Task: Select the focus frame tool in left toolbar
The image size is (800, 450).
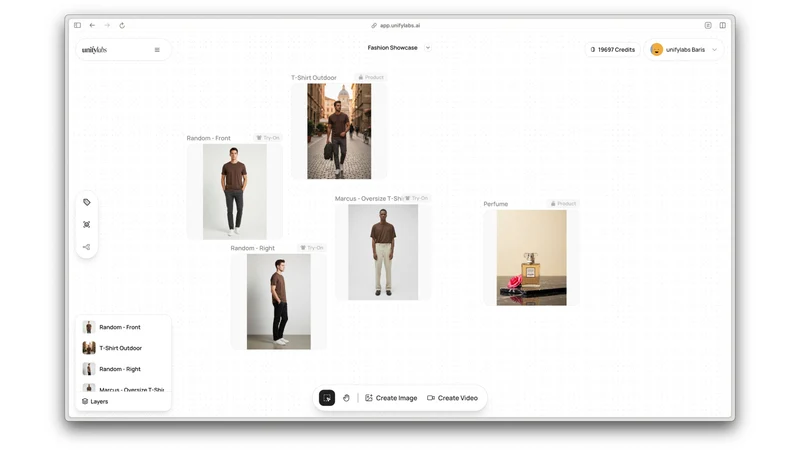Action: coord(87,224)
